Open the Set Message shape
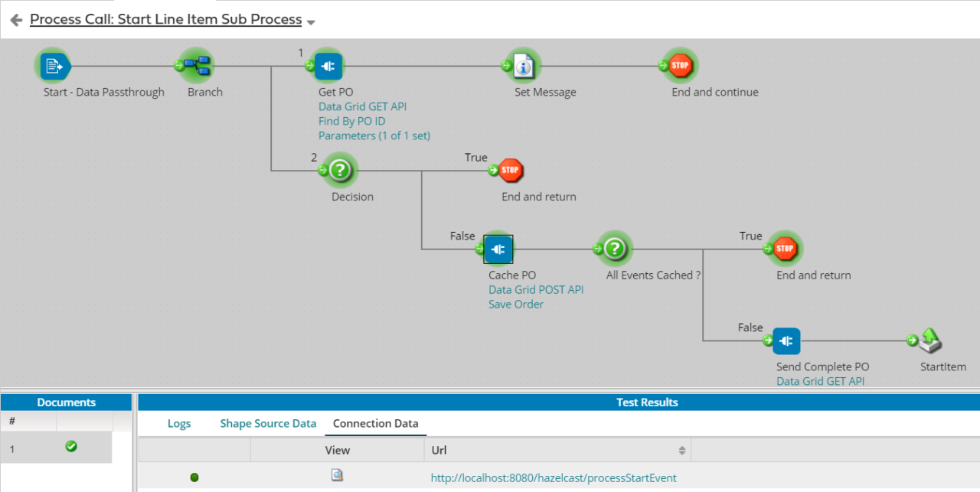This screenshot has height=492, width=980. pos(522,66)
